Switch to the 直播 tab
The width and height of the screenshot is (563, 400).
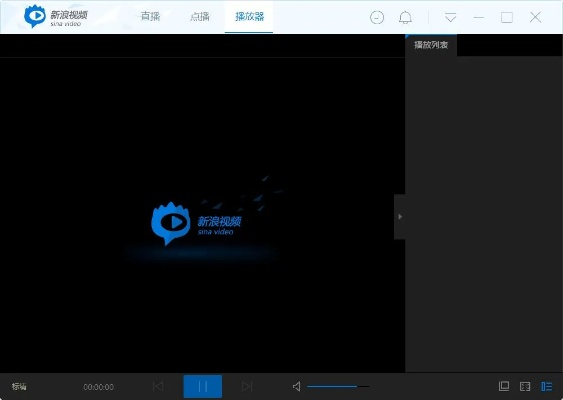point(150,17)
